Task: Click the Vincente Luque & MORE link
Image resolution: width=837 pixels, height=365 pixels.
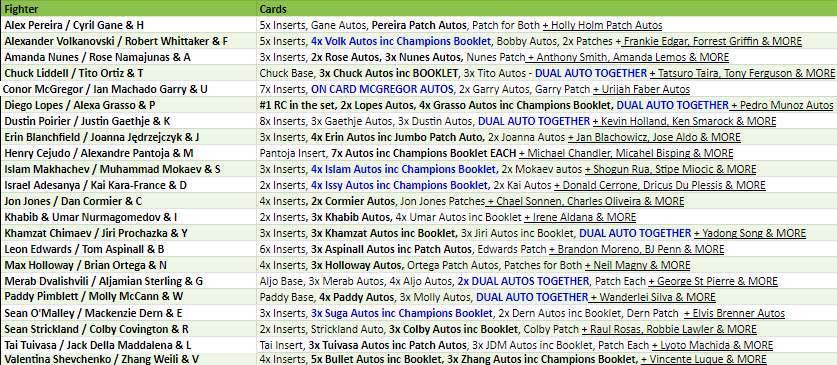Action: pos(704,359)
